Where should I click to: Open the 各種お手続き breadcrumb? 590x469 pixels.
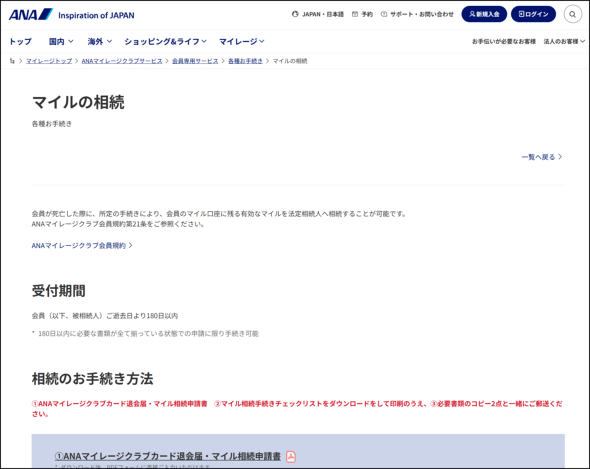[x=245, y=61]
